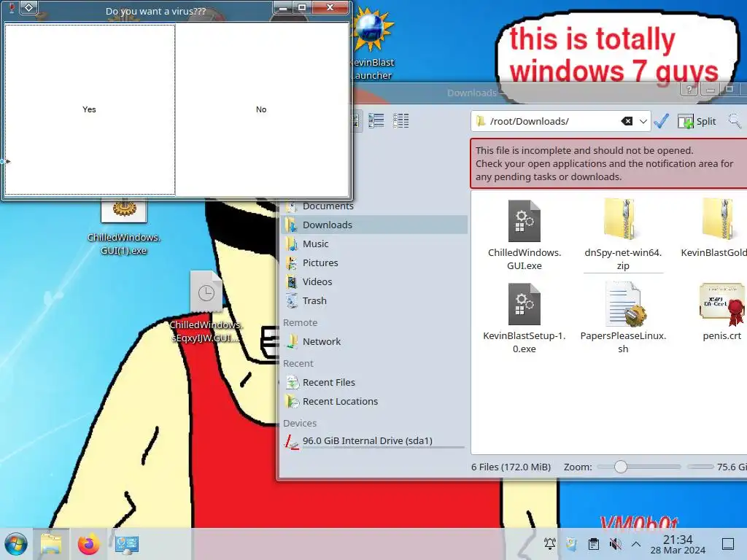This screenshot has width=747, height=560.
Task: Click the Recent section header
Action: [298, 363]
